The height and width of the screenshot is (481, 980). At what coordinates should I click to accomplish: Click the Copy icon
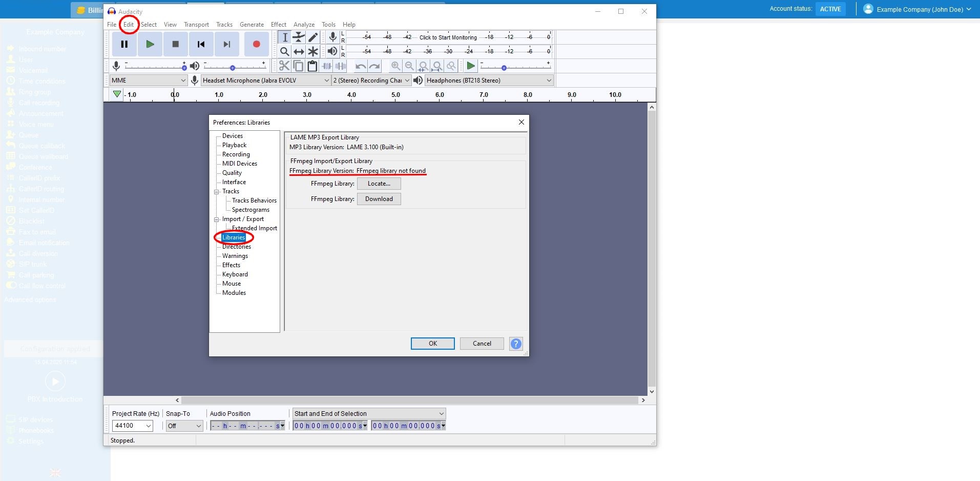pyautogui.click(x=298, y=66)
